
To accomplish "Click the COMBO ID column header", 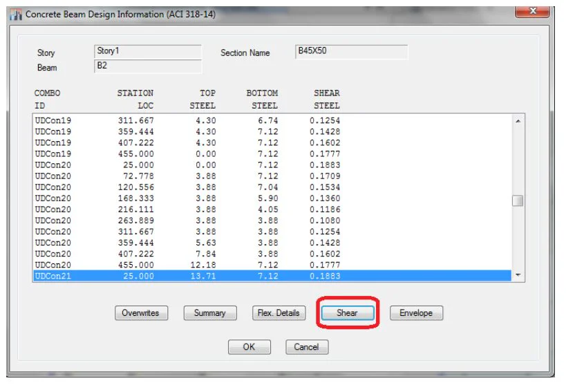I will [x=47, y=100].
